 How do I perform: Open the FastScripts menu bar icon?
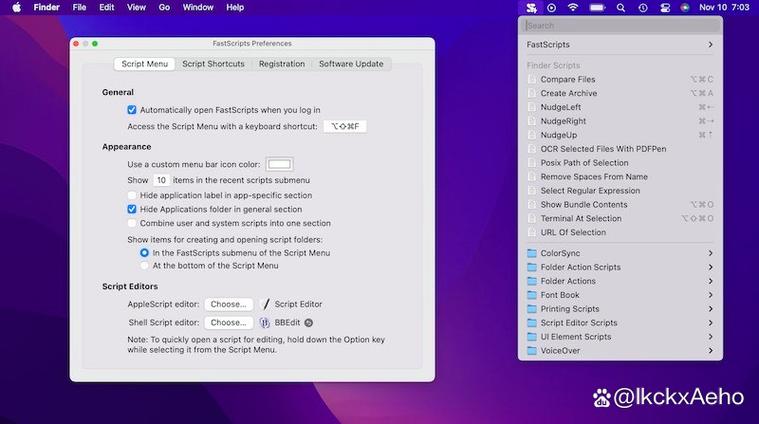531,8
